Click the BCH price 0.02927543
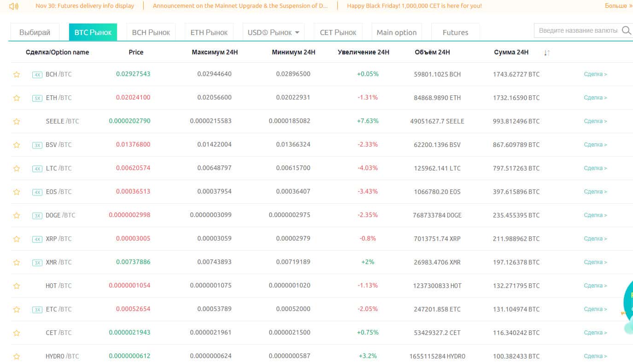This screenshot has width=633, height=364. tap(133, 74)
